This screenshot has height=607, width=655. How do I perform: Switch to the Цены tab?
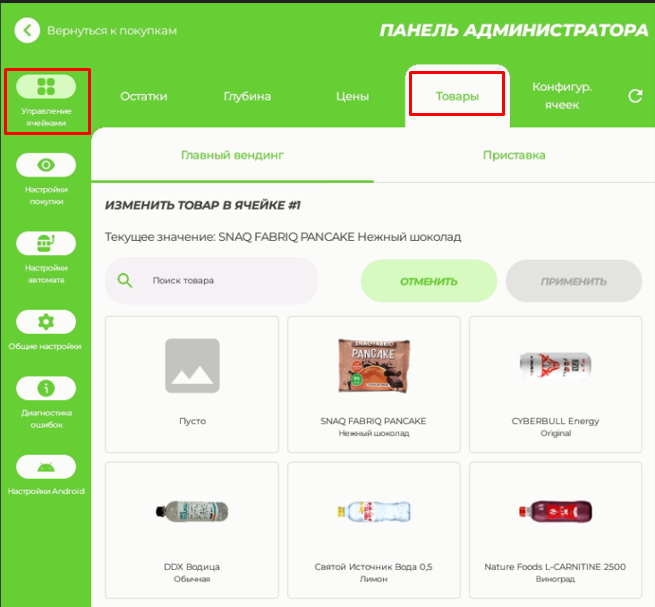click(352, 97)
